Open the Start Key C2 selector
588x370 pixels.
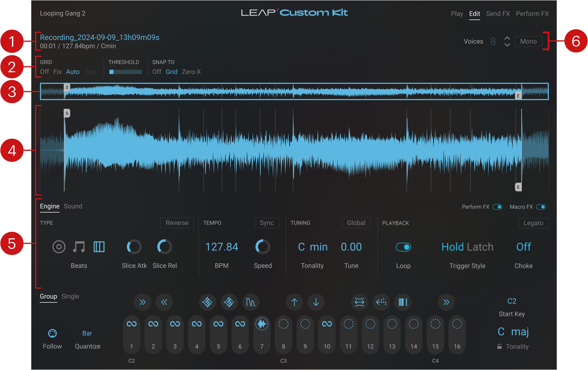pos(512,301)
